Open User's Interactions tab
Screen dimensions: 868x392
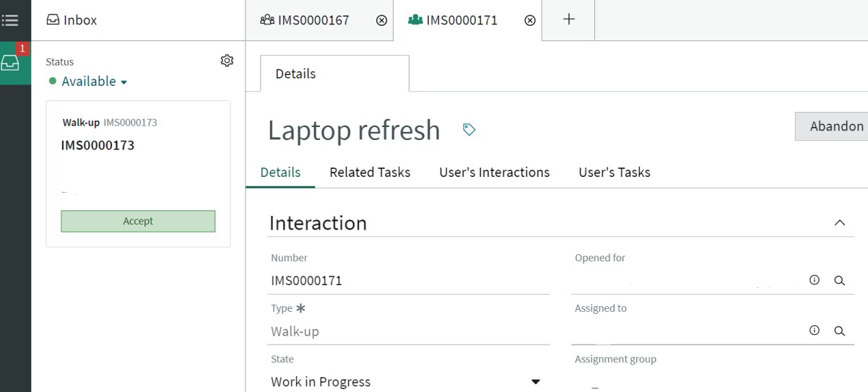click(495, 173)
